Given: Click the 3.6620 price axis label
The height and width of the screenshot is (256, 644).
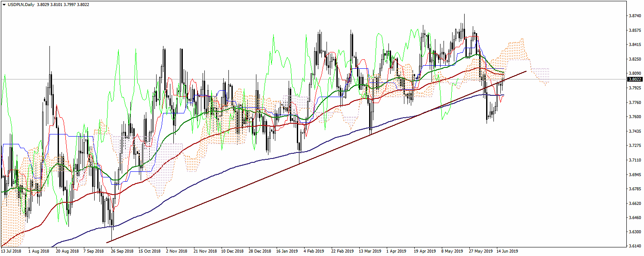Looking at the screenshot, I should [634, 204].
